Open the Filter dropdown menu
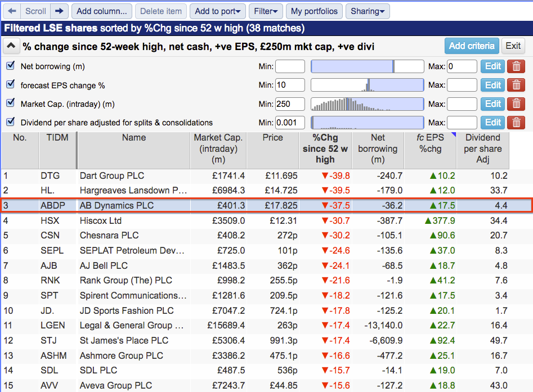 pos(266,11)
